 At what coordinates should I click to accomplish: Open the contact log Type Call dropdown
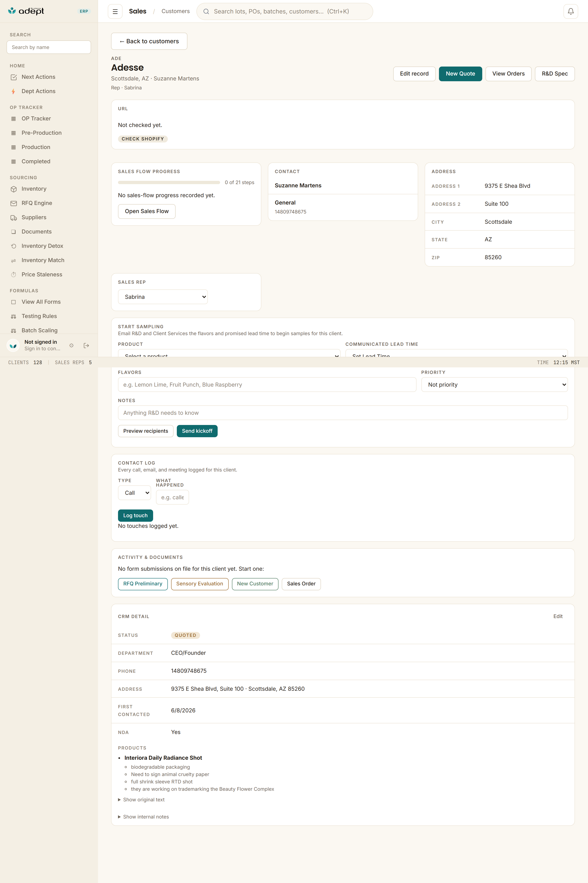[x=134, y=493]
